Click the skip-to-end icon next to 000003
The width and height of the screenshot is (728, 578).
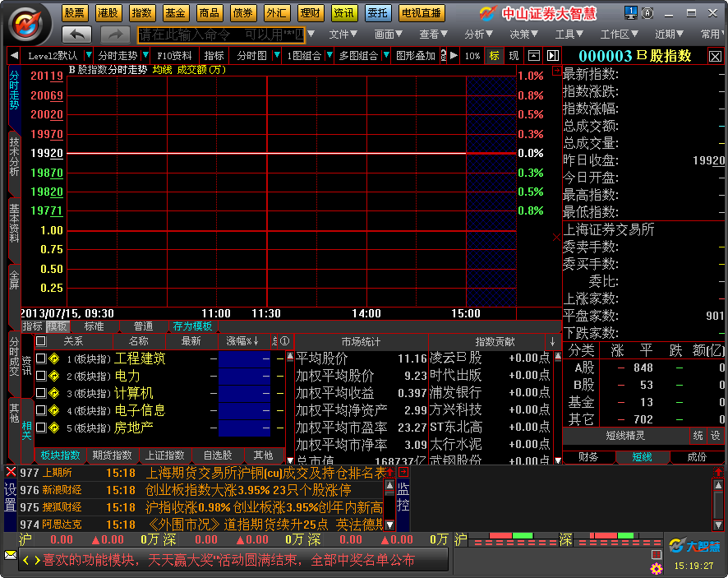552,56
